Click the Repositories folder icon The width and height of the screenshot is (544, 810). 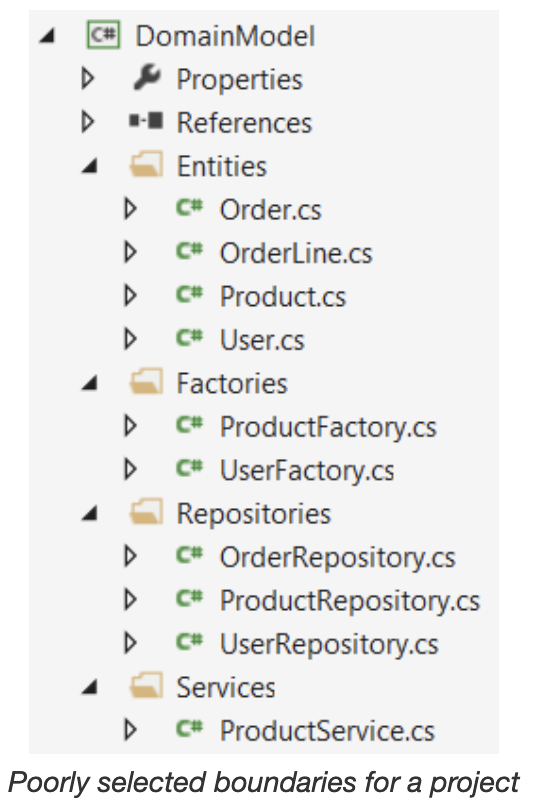tap(146, 512)
